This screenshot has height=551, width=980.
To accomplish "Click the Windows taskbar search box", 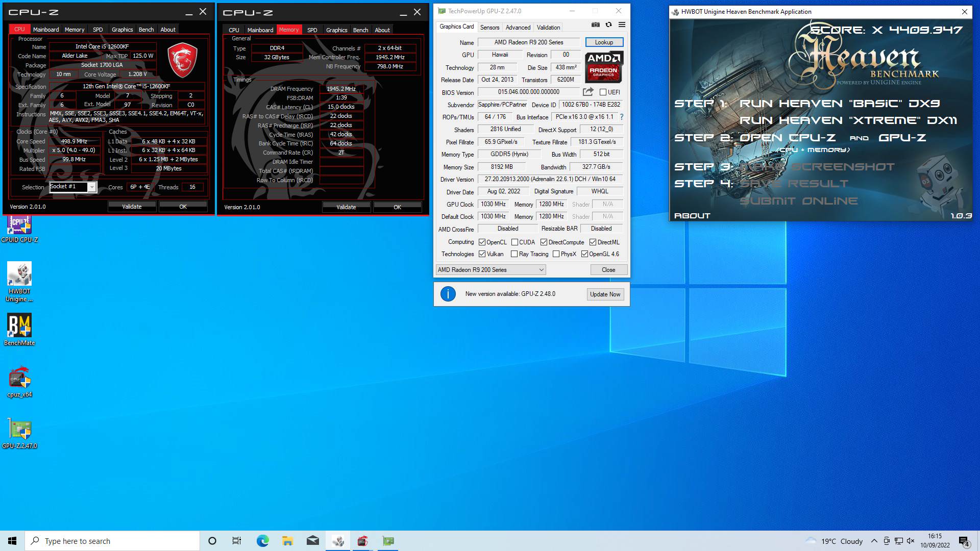I will point(112,541).
